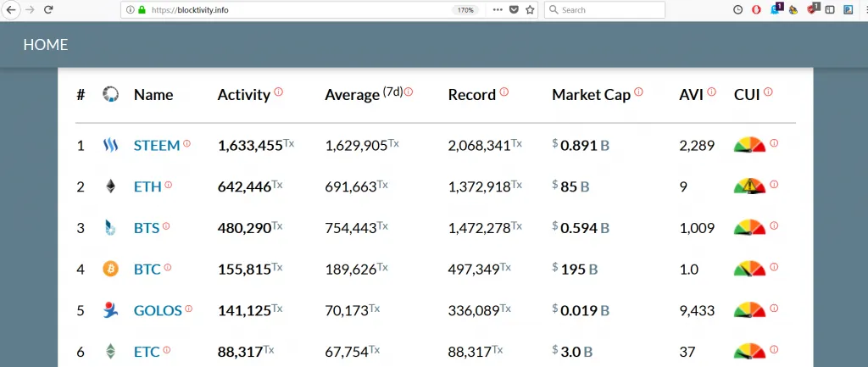Click the colorful bird extension icon
868x367 pixels.
coord(793,9)
